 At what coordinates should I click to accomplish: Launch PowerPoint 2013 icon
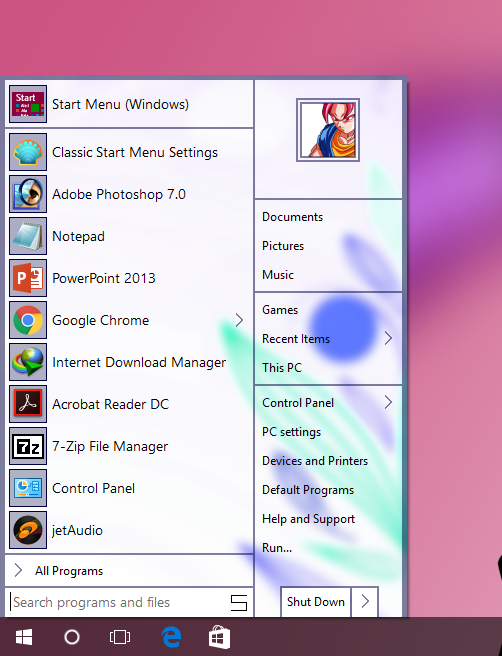pos(28,278)
